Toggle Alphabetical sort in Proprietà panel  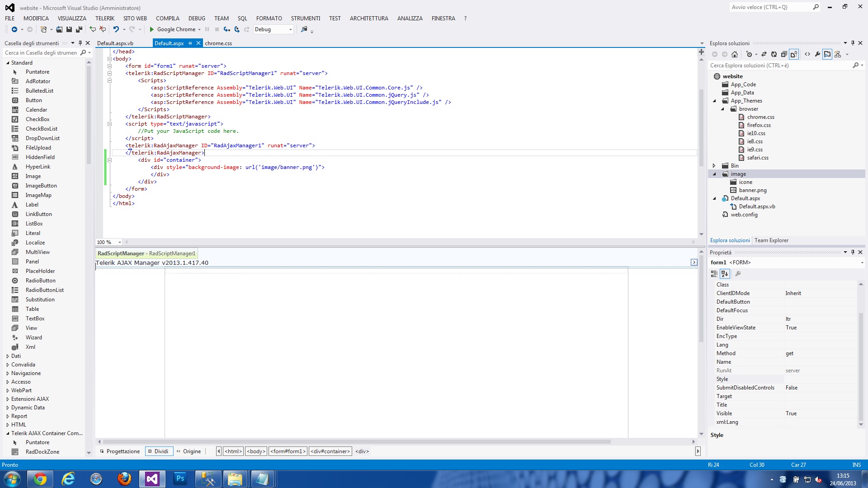coord(725,274)
